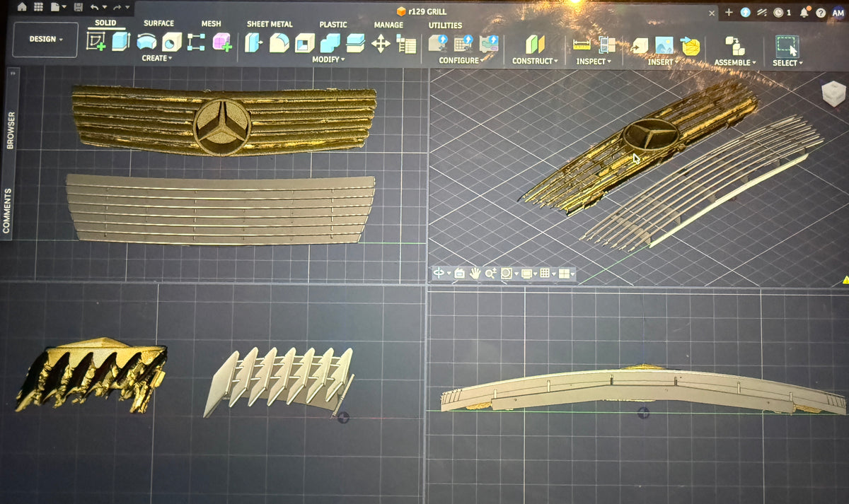Screen dimensions: 849x504
Task: Expand the MODIFY menu
Action: point(328,59)
